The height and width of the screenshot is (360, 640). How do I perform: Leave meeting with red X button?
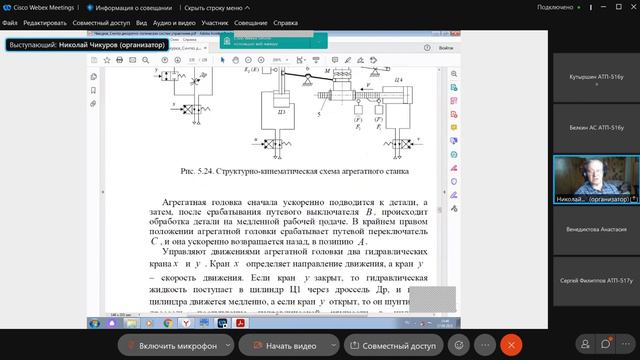tap(511, 345)
